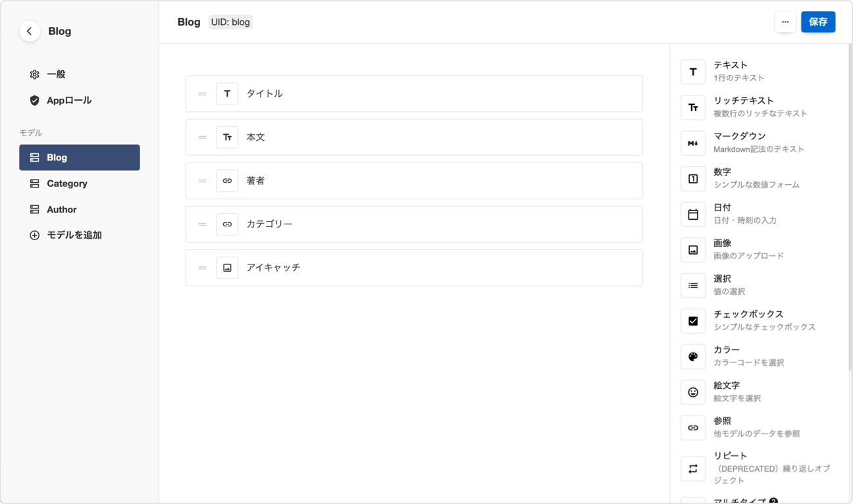This screenshot has width=853, height=504.
Task: Select the テキスト field type icon
Action: pos(693,72)
